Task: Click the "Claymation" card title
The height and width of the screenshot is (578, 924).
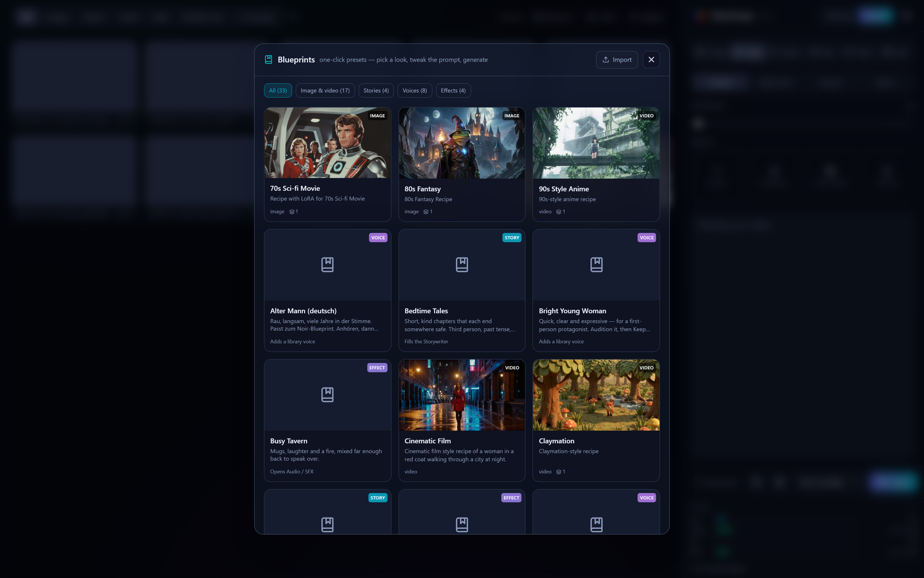Action: click(x=556, y=441)
